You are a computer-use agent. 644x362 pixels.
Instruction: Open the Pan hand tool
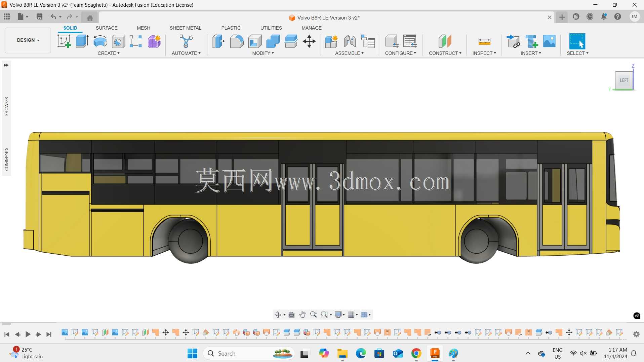pyautogui.click(x=303, y=315)
